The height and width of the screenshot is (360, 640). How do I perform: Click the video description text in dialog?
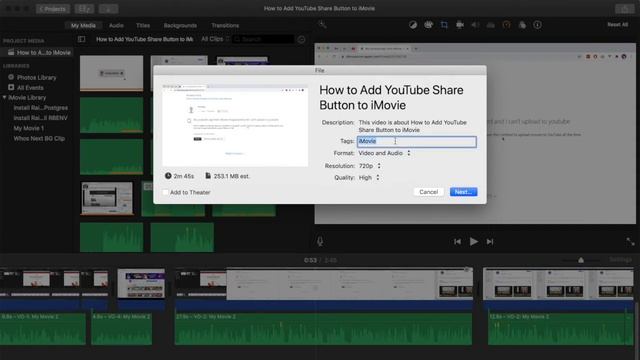click(413, 126)
